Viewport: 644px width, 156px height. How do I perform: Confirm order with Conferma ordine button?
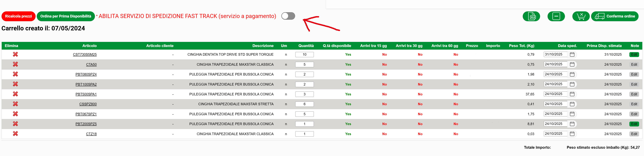[x=615, y=16]
